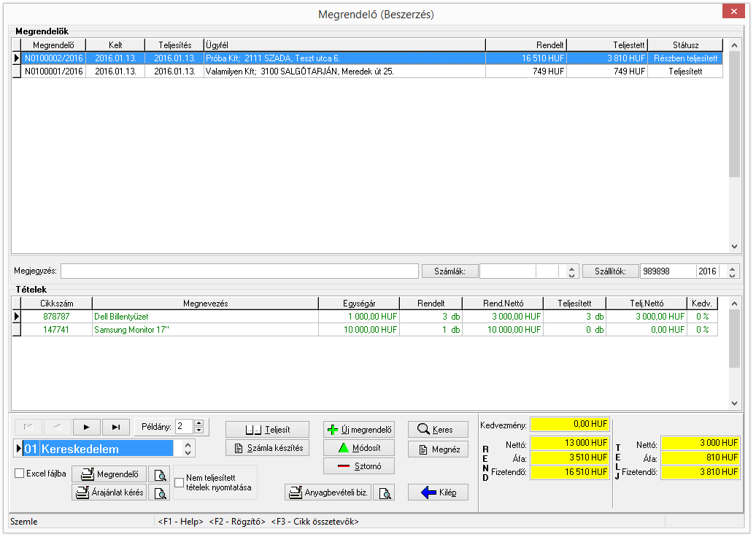
Task: Step down the Szállítók spinner
Action: [733, 275]
